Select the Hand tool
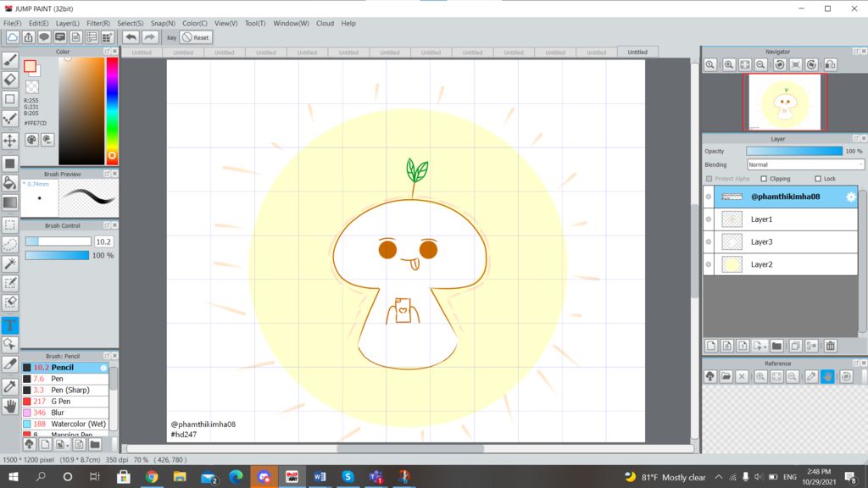This screenshot has height=488, width=868. tap(10, 406)
